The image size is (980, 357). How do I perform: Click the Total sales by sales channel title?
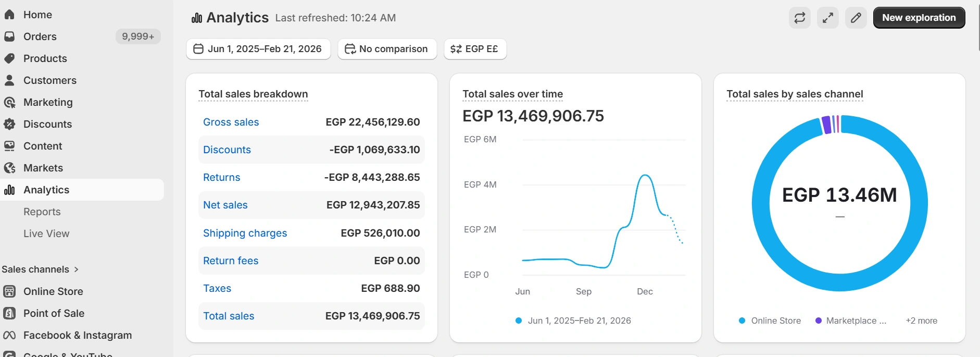(x=795, y=94)
